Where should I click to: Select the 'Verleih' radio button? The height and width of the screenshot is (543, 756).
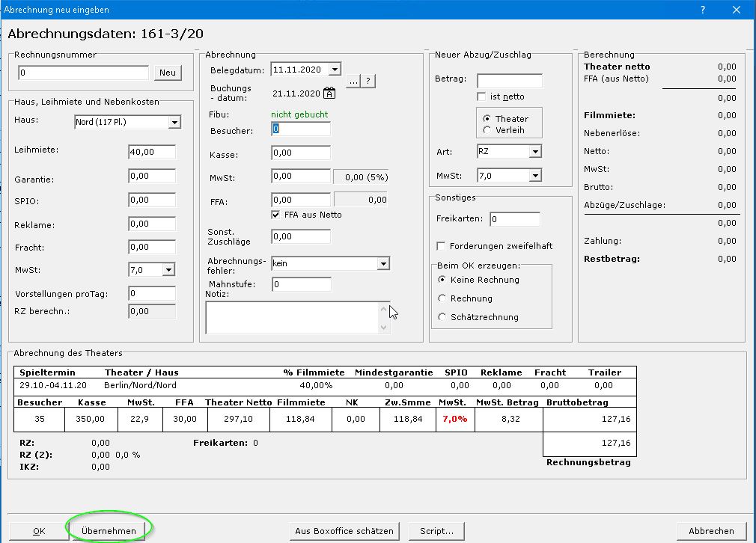pyautogui.click(x=487, y=130)
